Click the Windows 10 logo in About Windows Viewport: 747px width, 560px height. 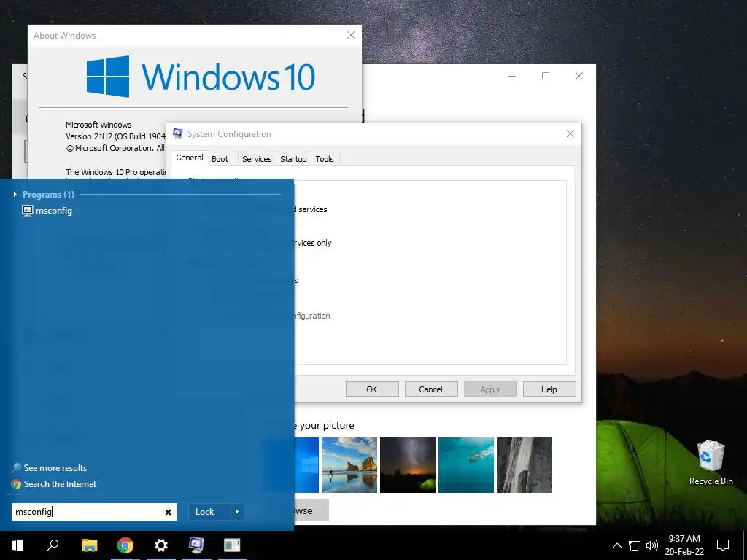tap(201, 76)
